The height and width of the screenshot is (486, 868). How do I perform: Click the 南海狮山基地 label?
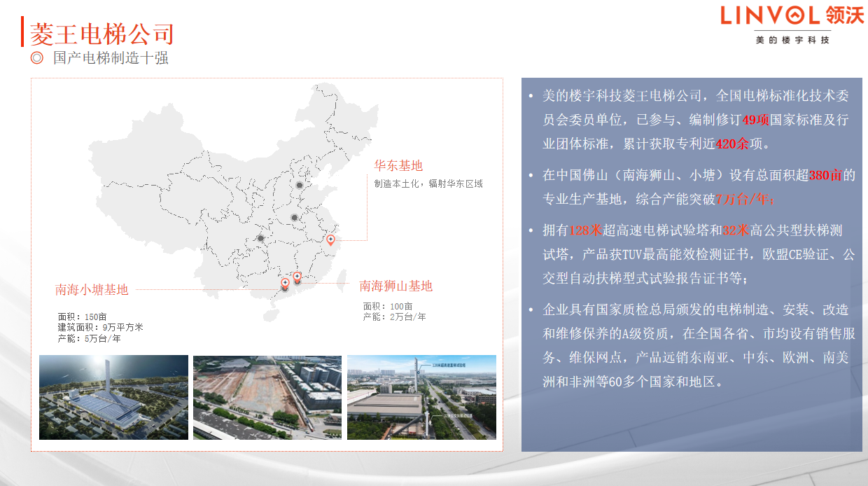point(395,286)
